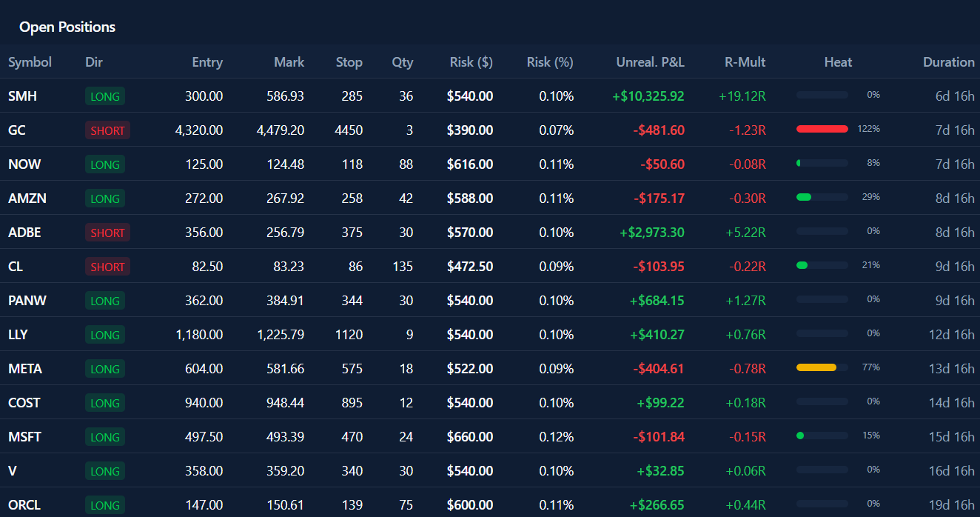Select the COST symbol cell
The height and width of the screenshot is (517, 980).
(x=24, y=403)
